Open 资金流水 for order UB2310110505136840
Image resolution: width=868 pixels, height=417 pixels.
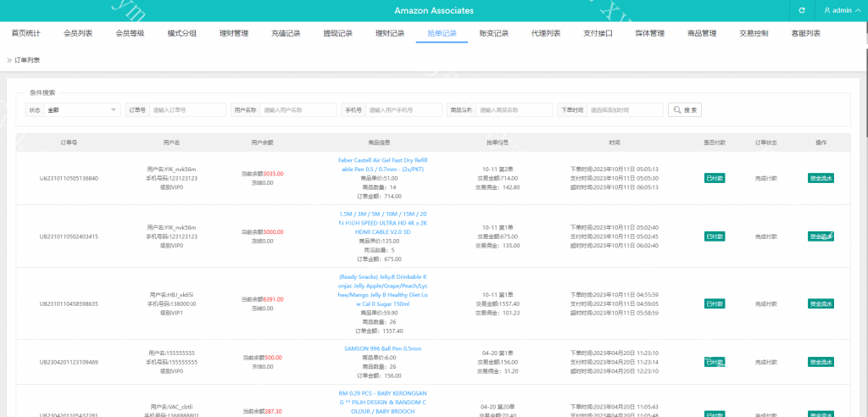[x=821, y=178]
